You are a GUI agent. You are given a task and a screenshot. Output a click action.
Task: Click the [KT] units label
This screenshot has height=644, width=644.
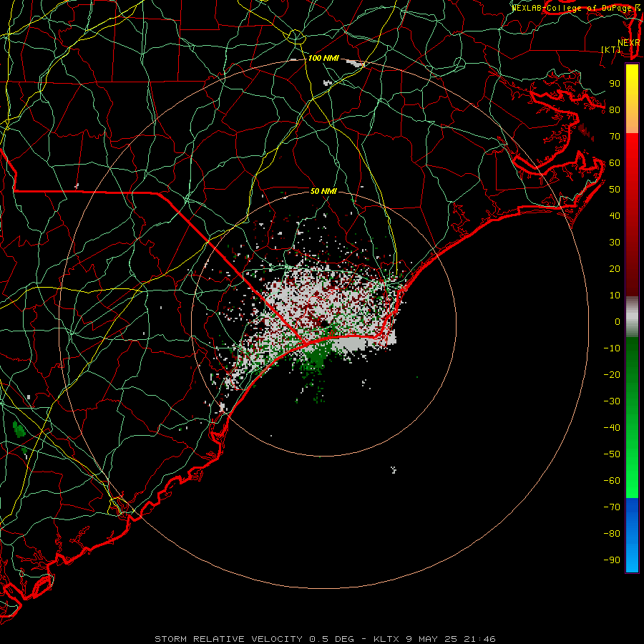611,49
